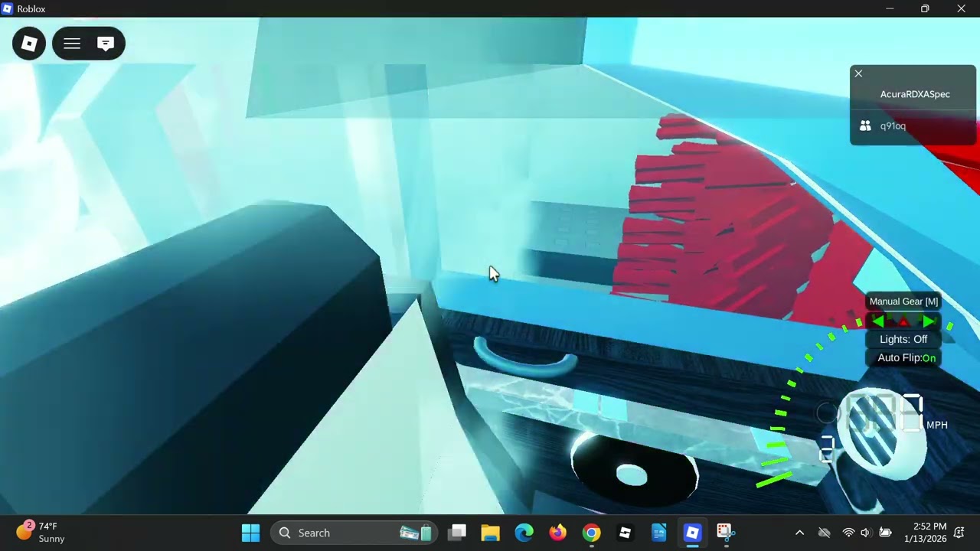
Task: Launch Microsoft Edge from the taskbar
Action: pos(524,533)
